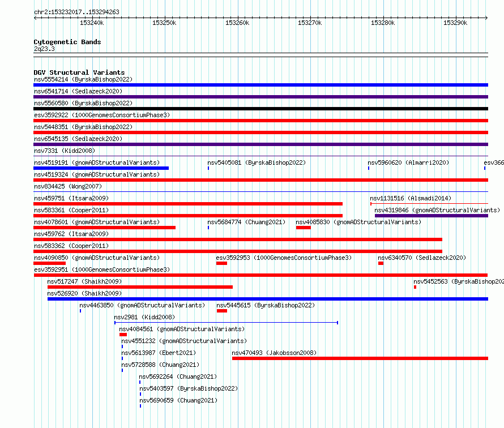Click the nsv5448351 (ByrskaBishop2022) label
This screenshot has width=504, height=428.
pos(83,127)
